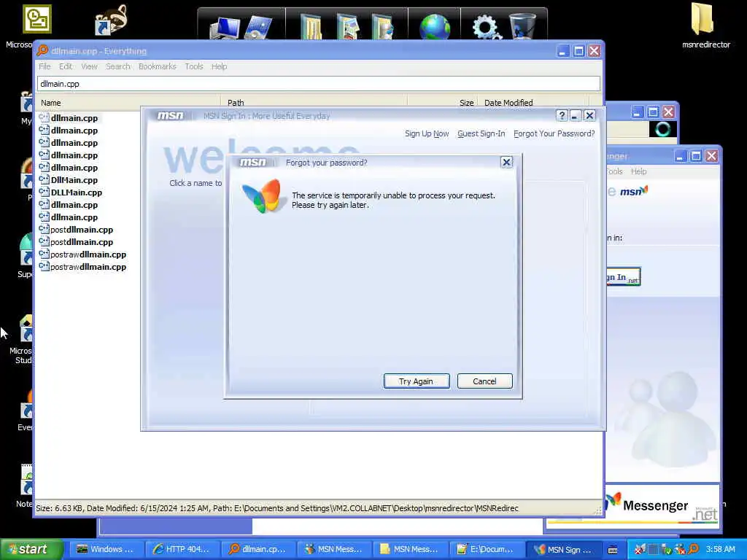Click the .NET Messenger banner at the bottom right
Screen dimensions: 747x560
[x=662, y=506]
